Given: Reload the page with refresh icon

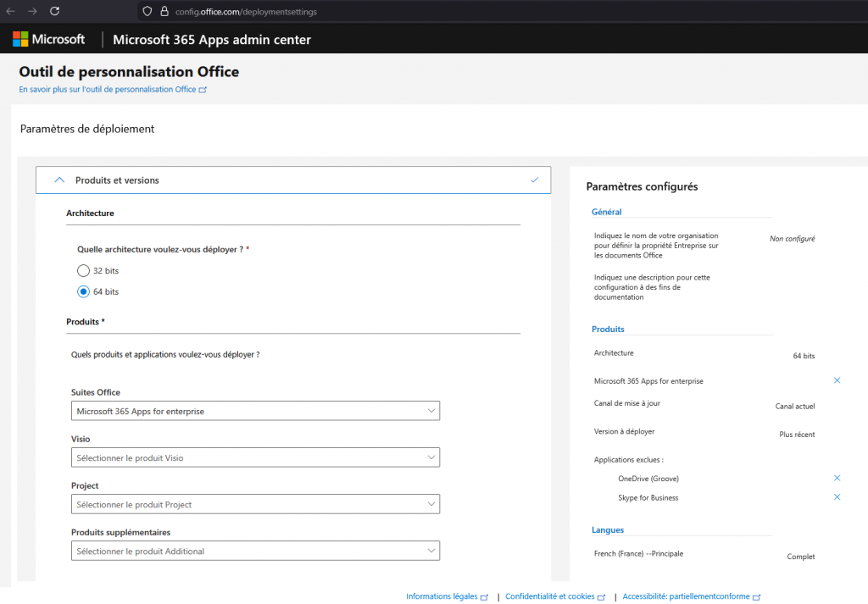Looking at the screenshot, I should pyautogui.click(x=54, y=11).
